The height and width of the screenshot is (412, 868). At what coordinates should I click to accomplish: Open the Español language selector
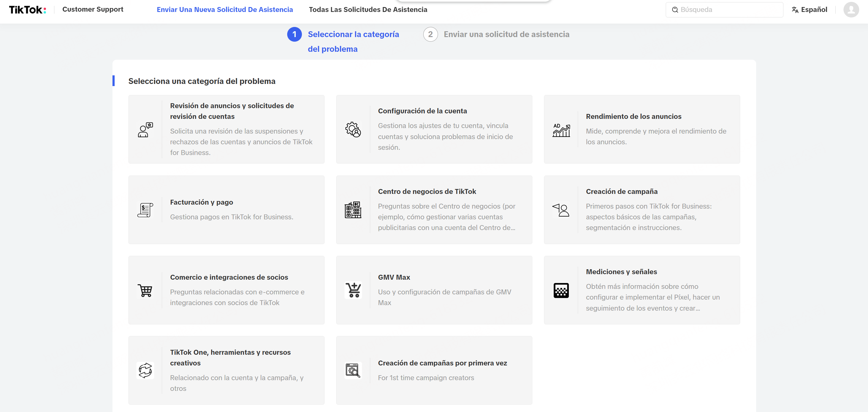click(809, 10)
